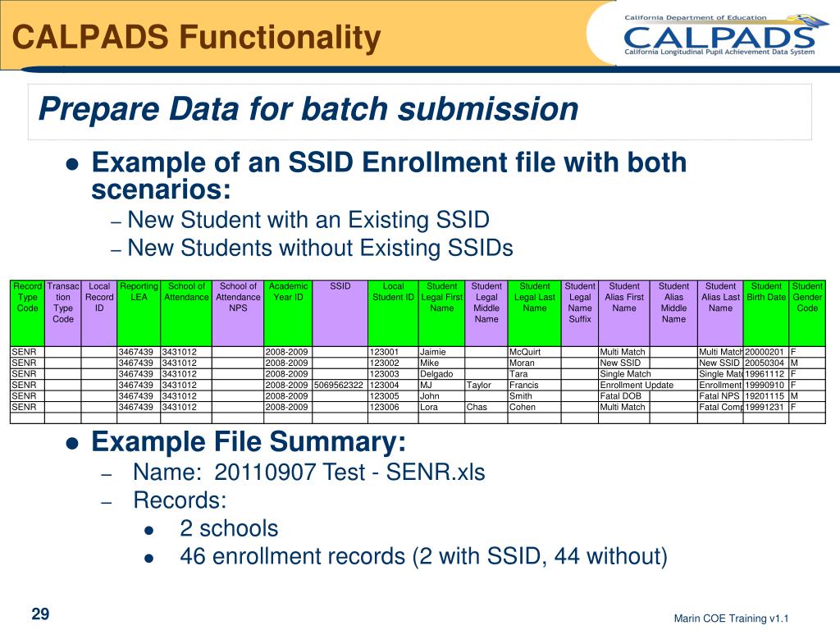Select the 'Transaction Type Code' column header

click(x=62, y=313)
